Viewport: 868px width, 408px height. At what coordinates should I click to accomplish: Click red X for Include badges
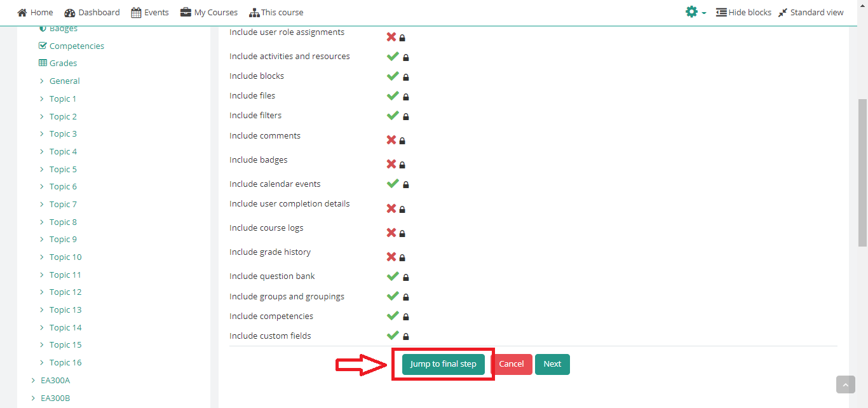(391, 164)
